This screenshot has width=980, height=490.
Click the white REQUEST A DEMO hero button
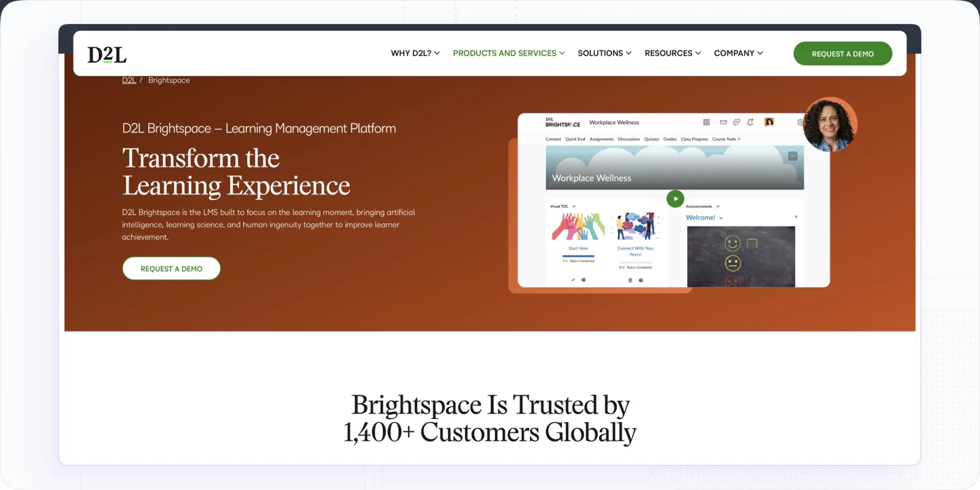point(171,268)
